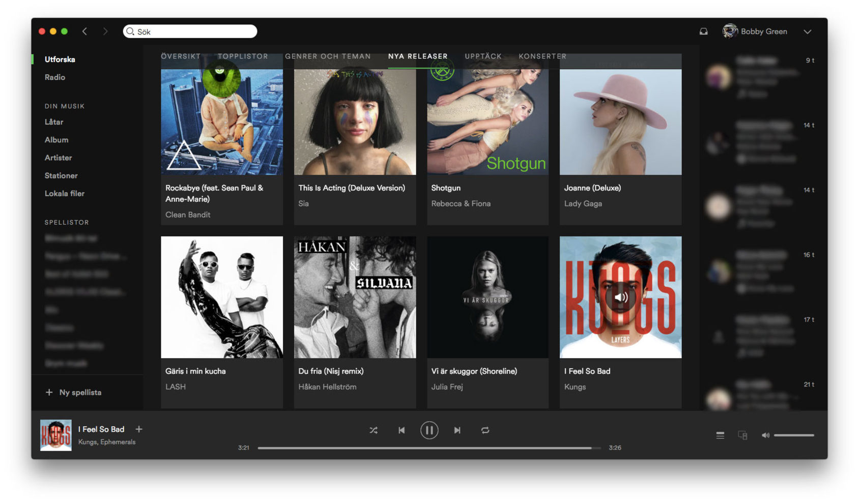Open artist Håkan Hellström
Image resolution: width=859 pixels, height=504 pixels.
pyautogui.click(x=327, y=387)
